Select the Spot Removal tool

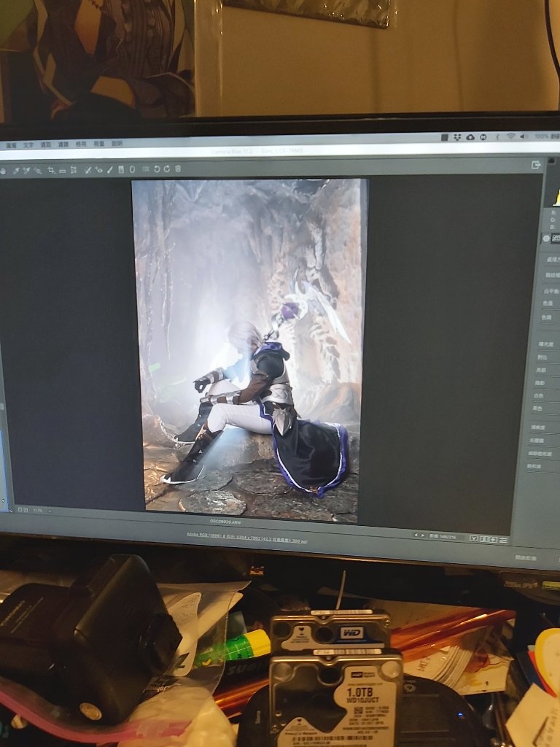pyautogui.click(x=88, y=169)
